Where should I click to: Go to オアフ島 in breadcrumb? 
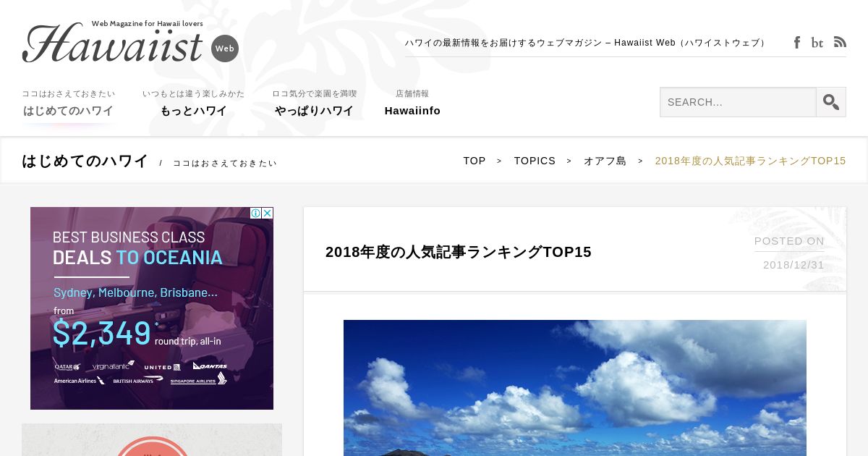(605, 161)
